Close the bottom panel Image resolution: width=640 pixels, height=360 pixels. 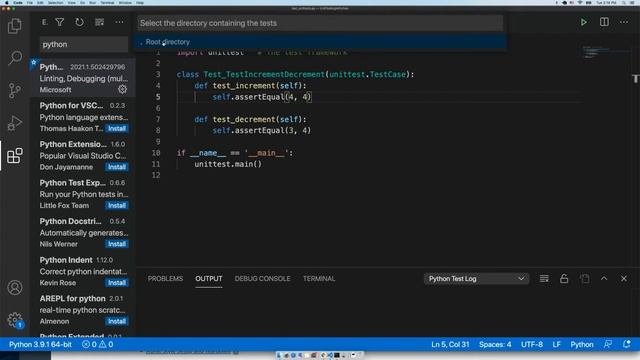tap(624, 278)
